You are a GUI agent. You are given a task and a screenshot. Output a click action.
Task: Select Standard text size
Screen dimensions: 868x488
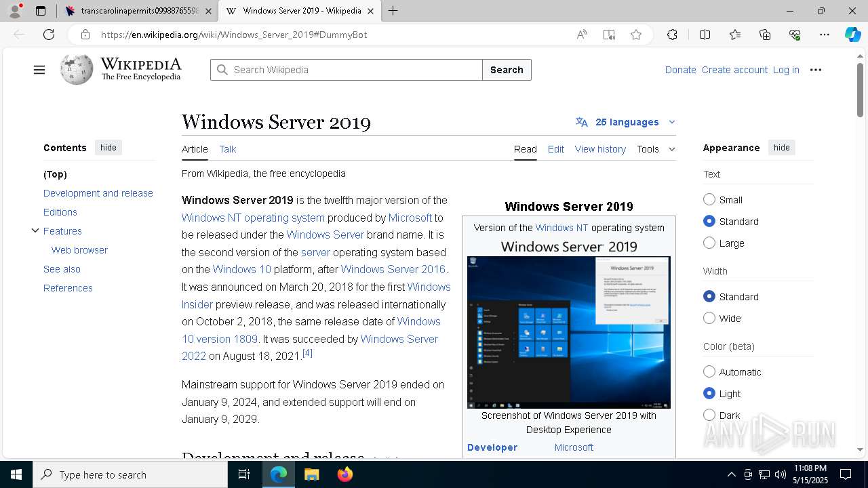tap(709, 221)
